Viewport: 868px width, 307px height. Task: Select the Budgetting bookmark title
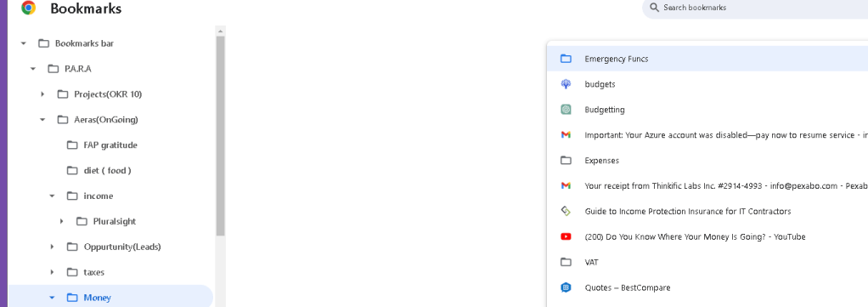[x=605, y=110]
